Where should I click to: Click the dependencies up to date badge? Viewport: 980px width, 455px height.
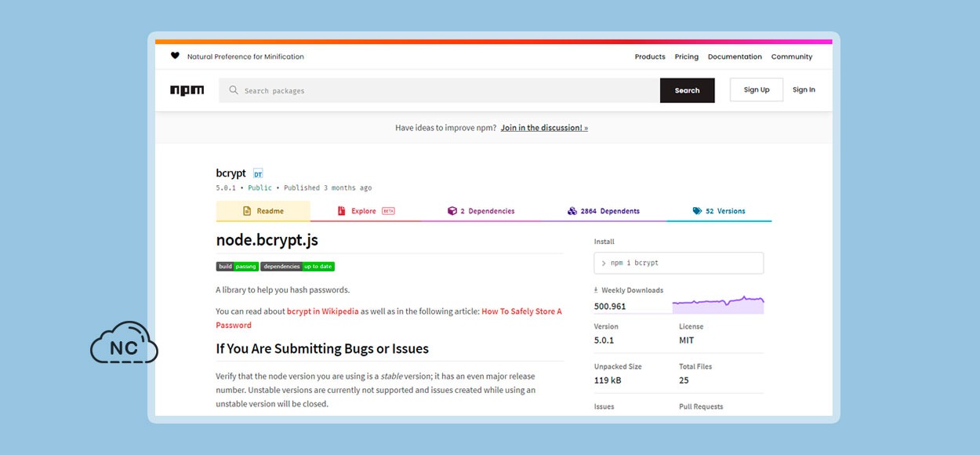pos(298,267)
